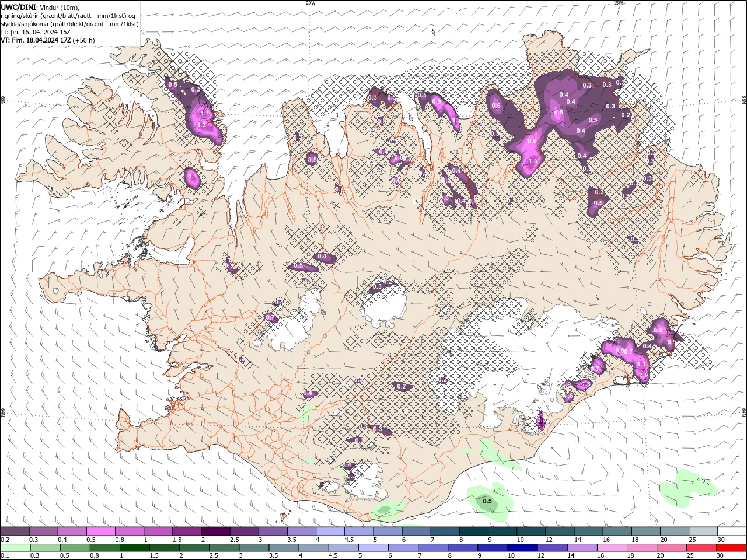
Task: Click the 'UWC/DINI: Vindur (10m)' title text
Action: (40, 7)
